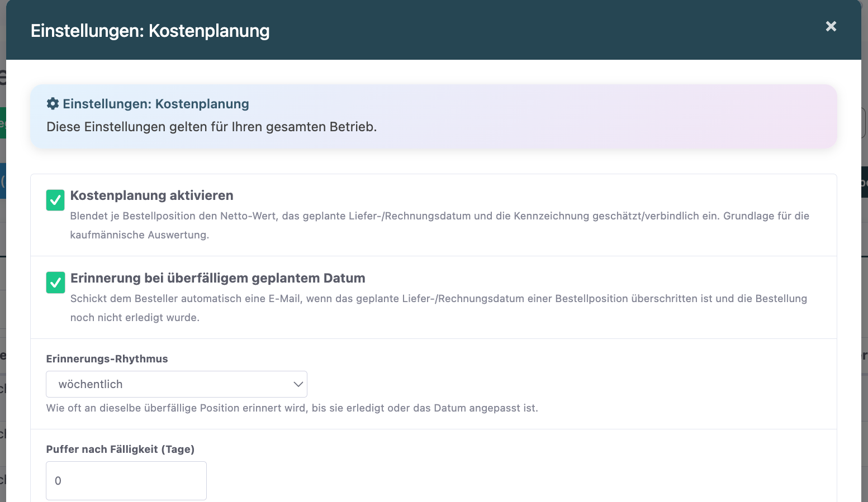868x502 pixels.
Task: Toggle Erinnerung bei überfälligem geplantem Datum checkbox
Action: [x=55, y=283]
